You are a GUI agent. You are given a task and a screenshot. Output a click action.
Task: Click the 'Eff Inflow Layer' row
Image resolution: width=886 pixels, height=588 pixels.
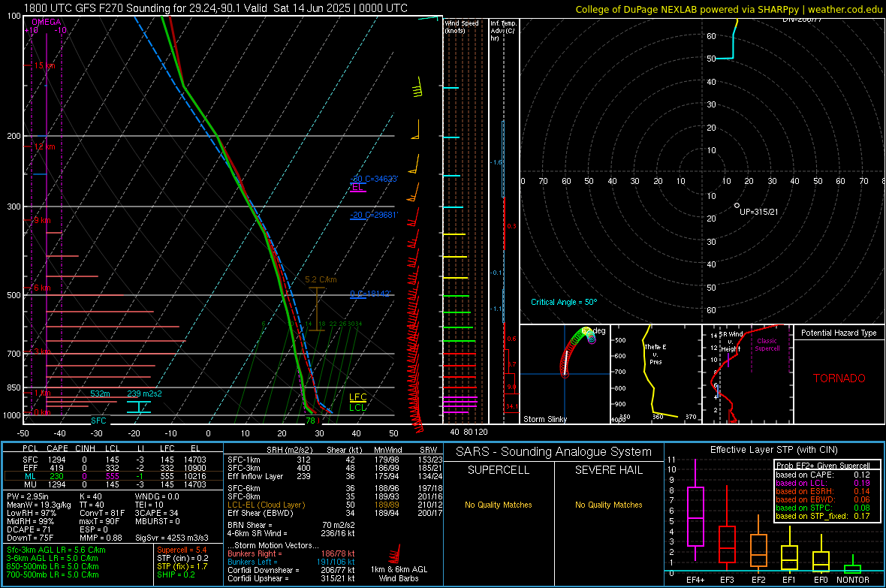pos(335,476)
